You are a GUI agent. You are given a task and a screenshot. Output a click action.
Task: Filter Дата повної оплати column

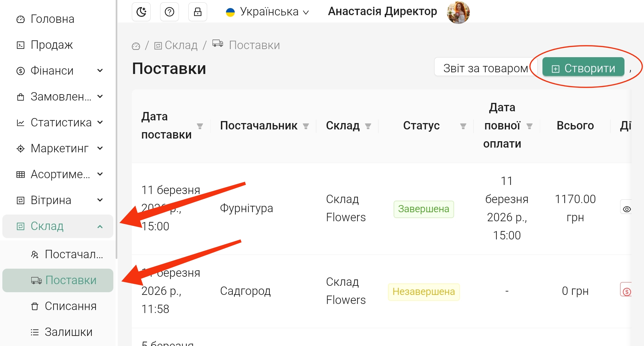tap(529, 126)
